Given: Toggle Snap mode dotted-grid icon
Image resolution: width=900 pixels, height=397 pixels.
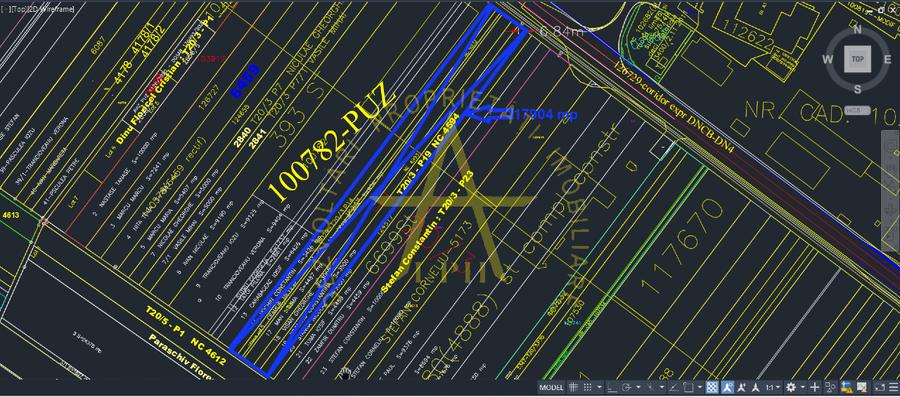Looking at the screenshot, I should tap(588, 387).
